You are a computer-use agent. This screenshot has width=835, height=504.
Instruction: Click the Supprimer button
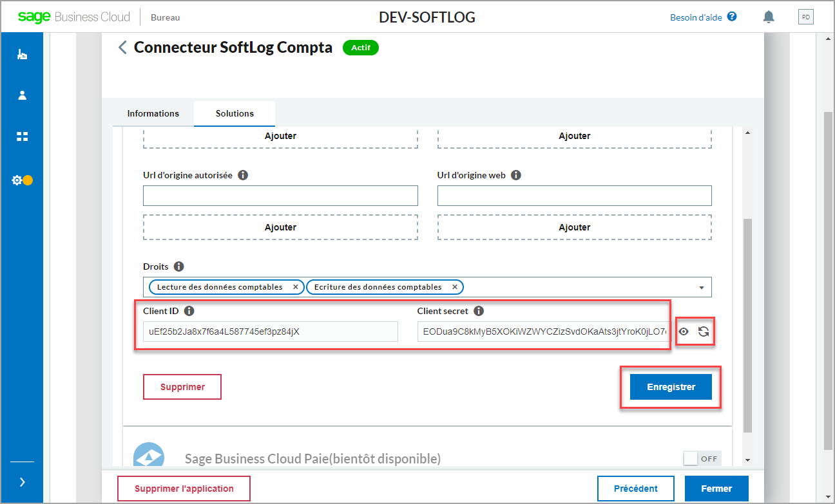pos(182,387)
